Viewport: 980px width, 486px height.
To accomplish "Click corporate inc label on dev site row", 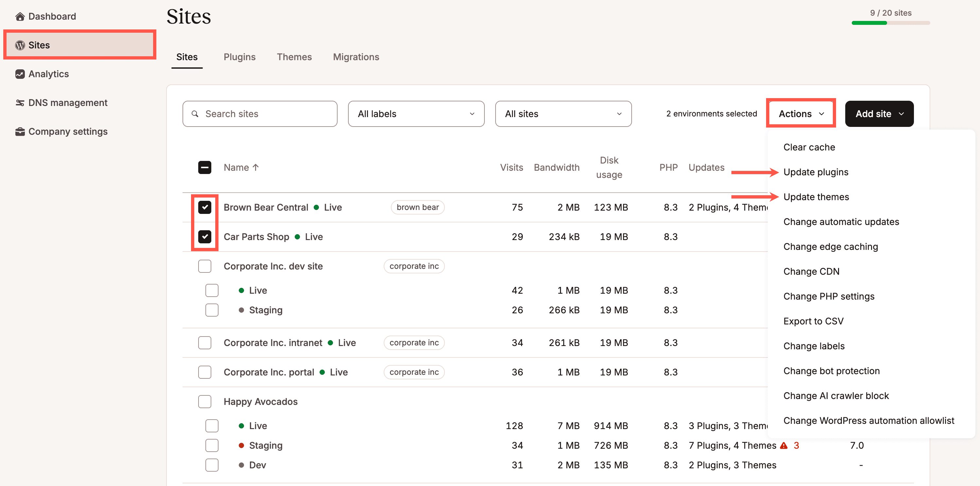I will click(414, 266).
